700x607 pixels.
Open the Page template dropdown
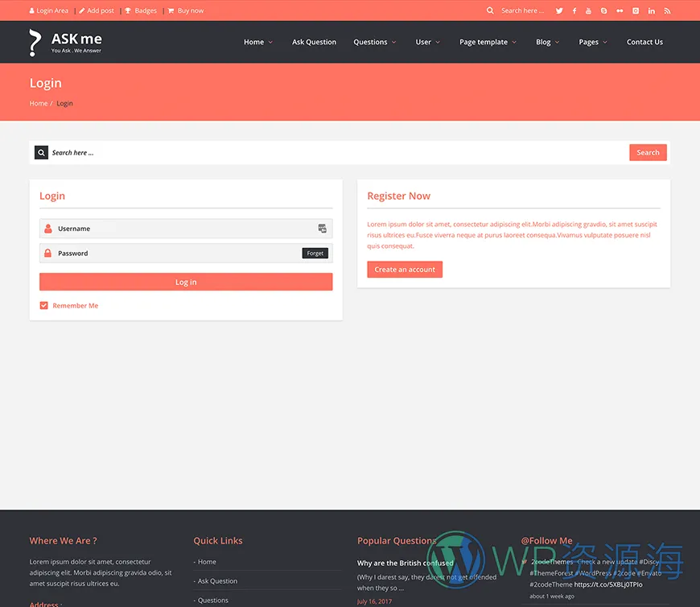(488, 42)
